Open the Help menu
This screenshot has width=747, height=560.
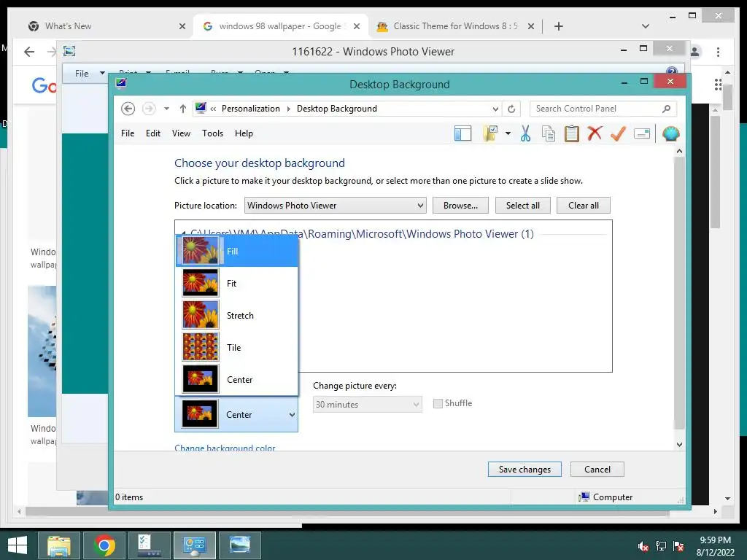pyautogui.click(x=244, y=133)
